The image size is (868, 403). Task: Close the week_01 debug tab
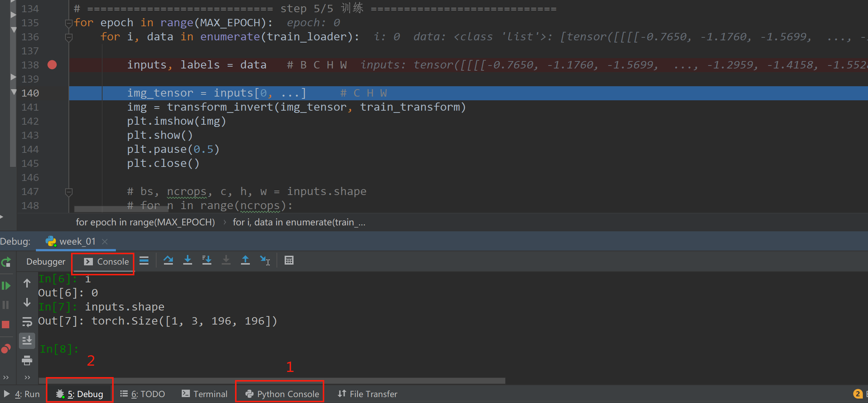105,242
